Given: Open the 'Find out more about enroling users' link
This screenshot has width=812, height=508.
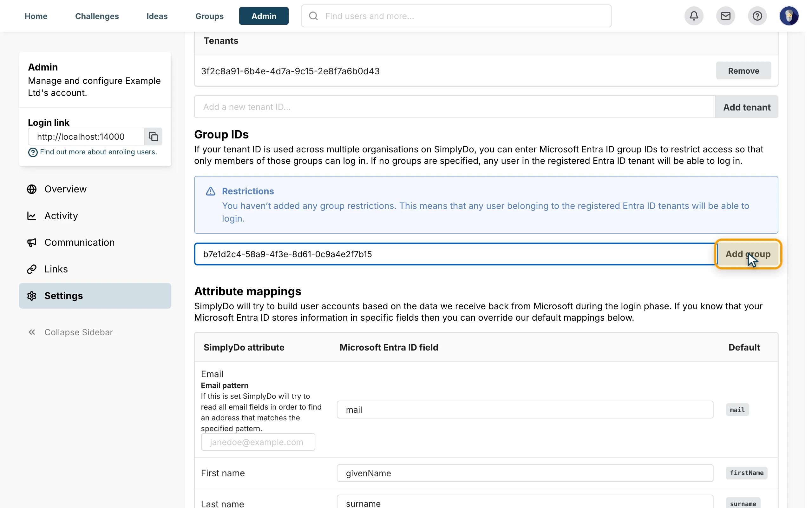Looking at the screenshot, I should click(x=98, y=152).
